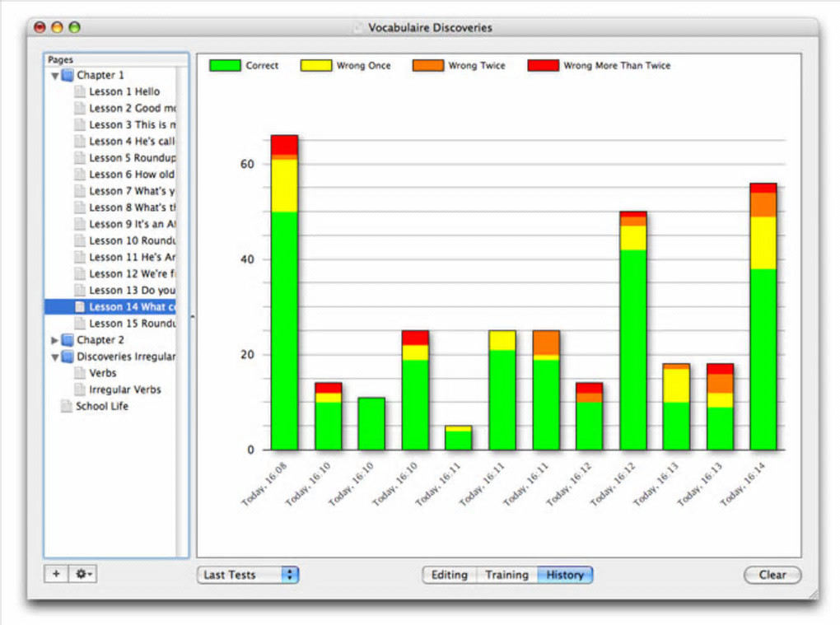
Task: Click the Lesson 3 page icon
Action: coord(80,125)
